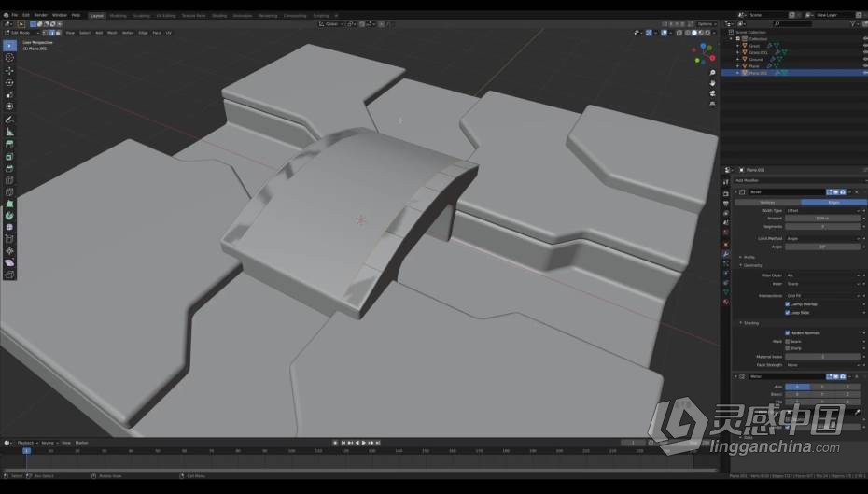
Task: Switch to the Sculpting workspace tab
Action: pyautogui.click(x=141, y=16)
